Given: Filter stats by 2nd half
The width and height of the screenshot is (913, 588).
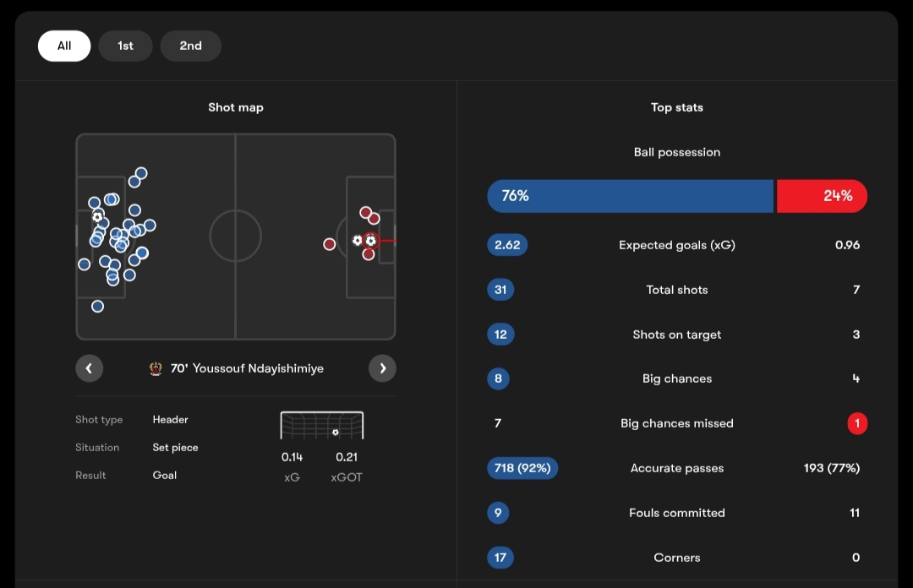Looking at the screenshot, I should pyautogui.click(x=191, y=46).
